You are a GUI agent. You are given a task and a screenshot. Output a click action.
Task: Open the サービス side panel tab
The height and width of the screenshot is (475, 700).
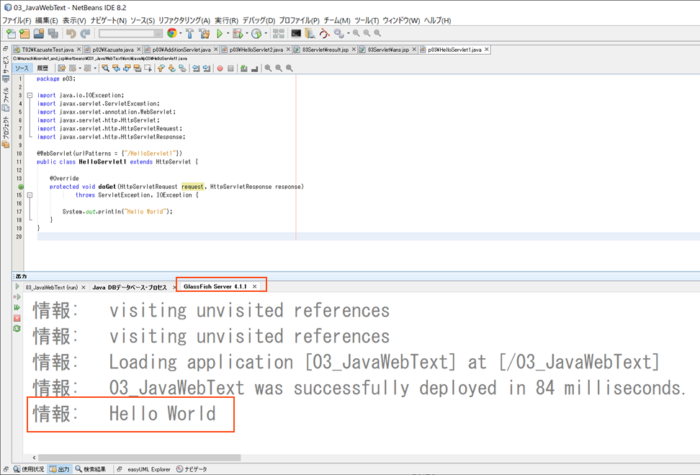pyautogui.click(x=5, y=68)
